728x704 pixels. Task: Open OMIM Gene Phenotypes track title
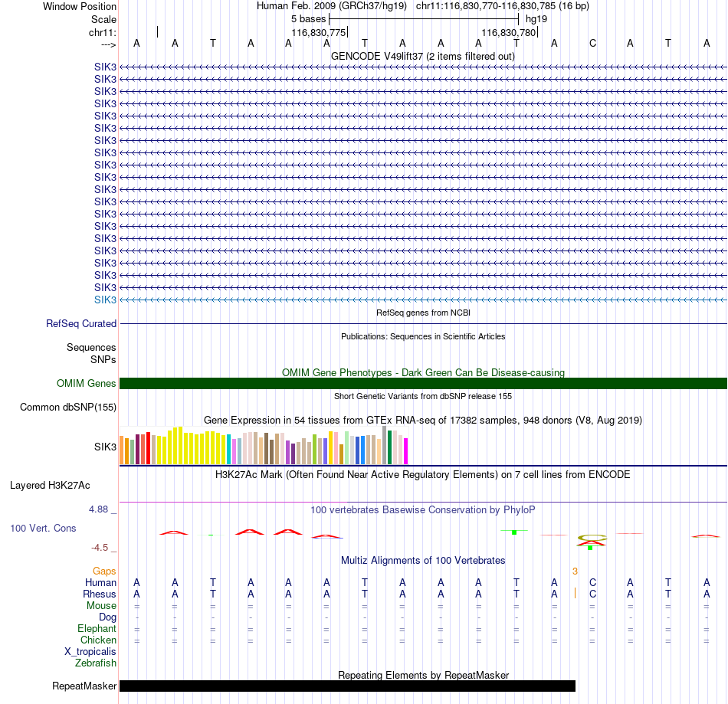tap(423, 372)
